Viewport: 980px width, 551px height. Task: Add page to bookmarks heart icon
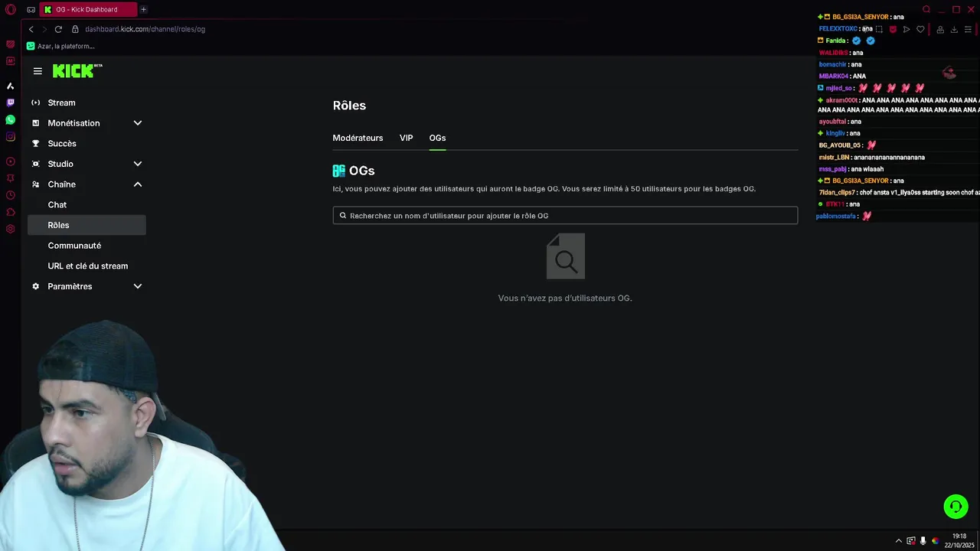(x=920, y=29)
